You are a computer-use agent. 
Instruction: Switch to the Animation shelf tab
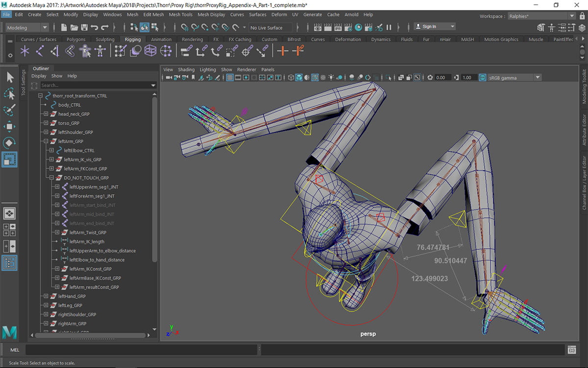coord(161,39)
